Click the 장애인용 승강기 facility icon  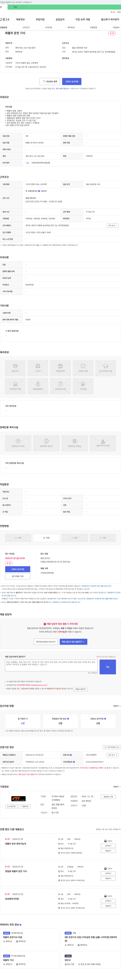point(46,443)
